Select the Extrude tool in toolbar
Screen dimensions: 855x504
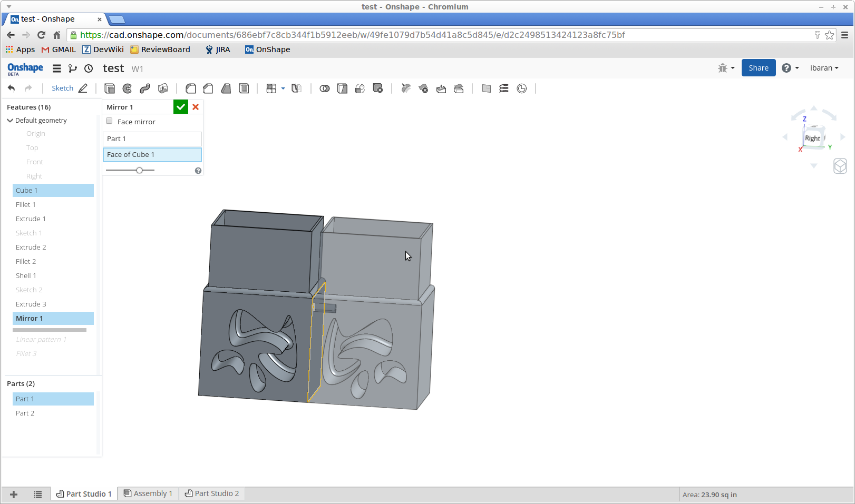110,88
